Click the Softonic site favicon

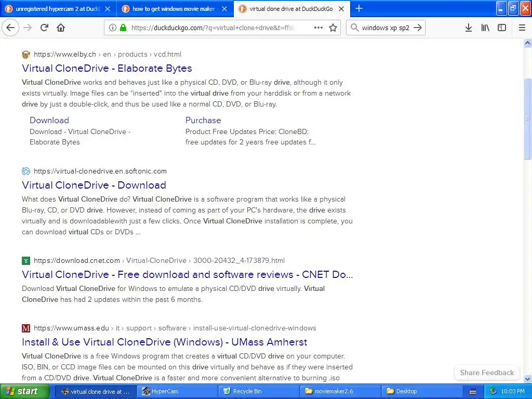click(x=26, y=171)
